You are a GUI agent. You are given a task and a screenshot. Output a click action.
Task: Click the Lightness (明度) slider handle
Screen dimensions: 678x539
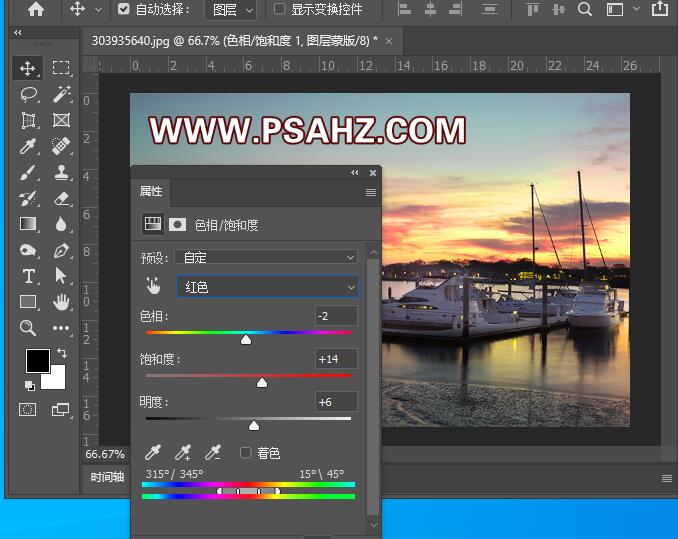[x=254, y=426]
